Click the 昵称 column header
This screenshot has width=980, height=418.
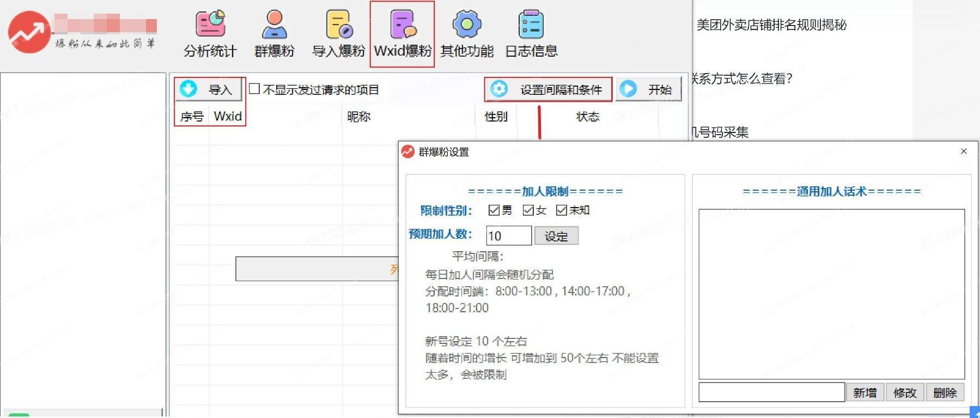click(x=358, y=117)
